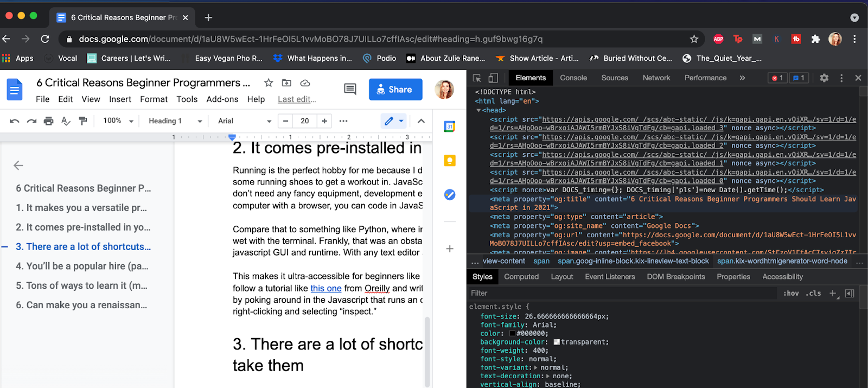Open DevTools settings gear
The height and width of the screenshot is (388, 868).
(x=824, y=78)
